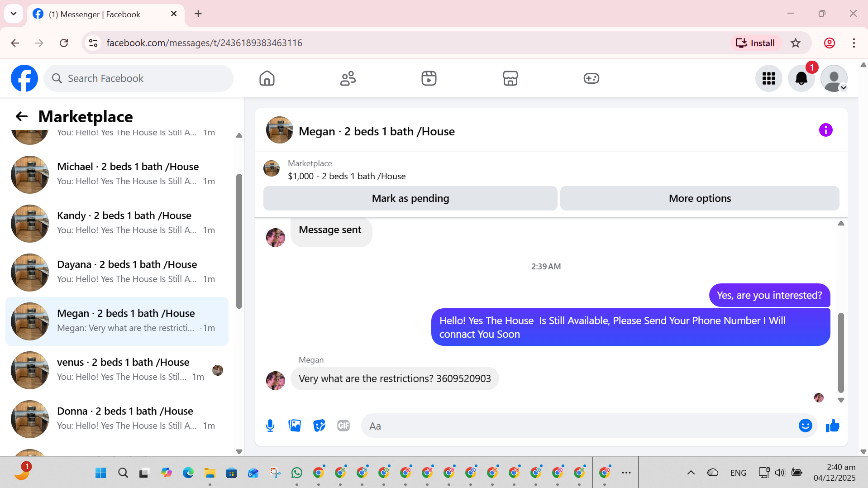Open Chrome three-dot menu
The height and width of the screenshot is (488, 868).
point(854,43)
